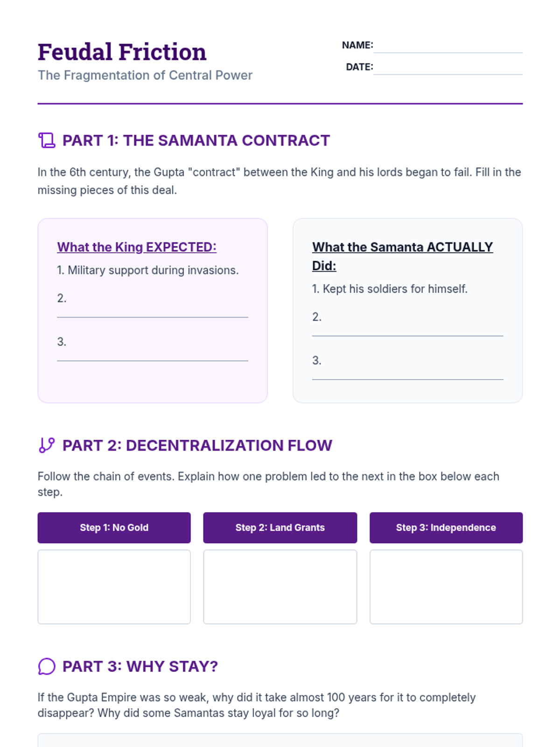This screenshot has height=747, width=560.
Task: Select the Step 3: Independence header
Action: 446,528
